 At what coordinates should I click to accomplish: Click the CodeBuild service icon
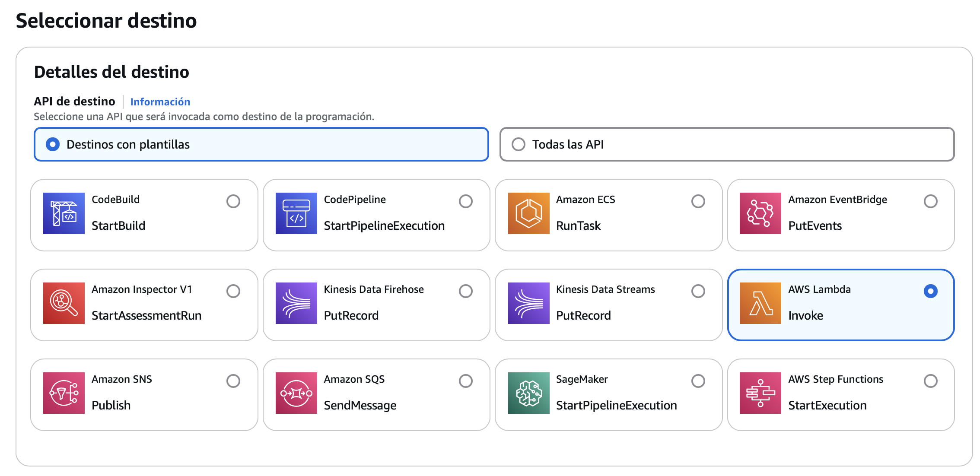pos(64,213)
